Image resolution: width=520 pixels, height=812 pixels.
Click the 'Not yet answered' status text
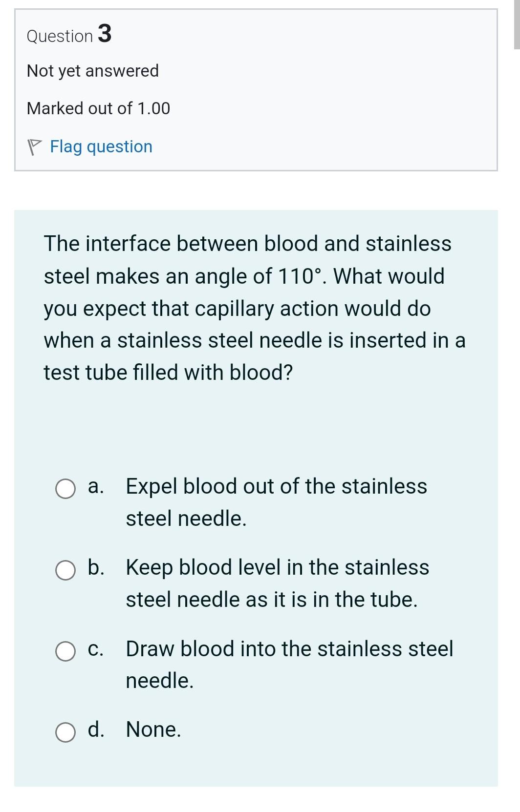tap(93, 71)
